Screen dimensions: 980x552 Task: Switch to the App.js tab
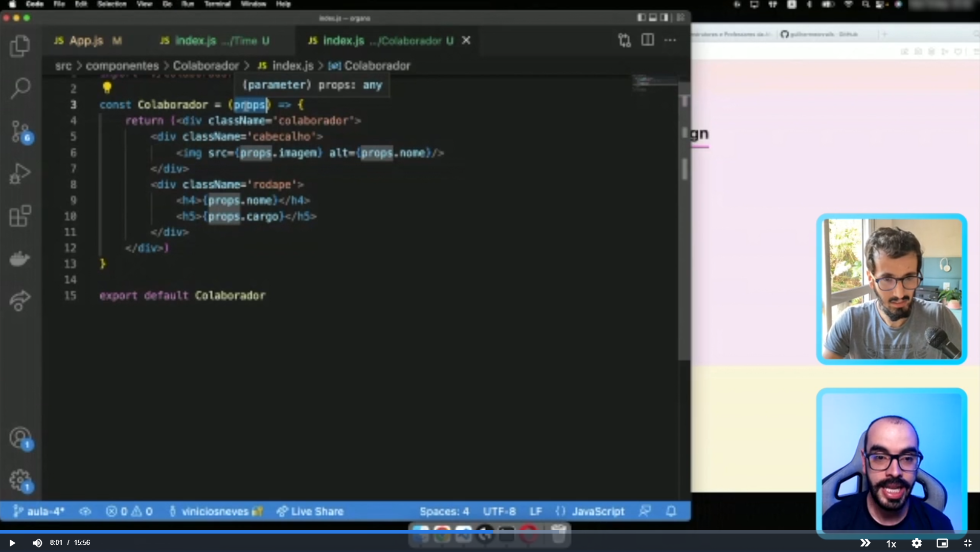point(87,40)
